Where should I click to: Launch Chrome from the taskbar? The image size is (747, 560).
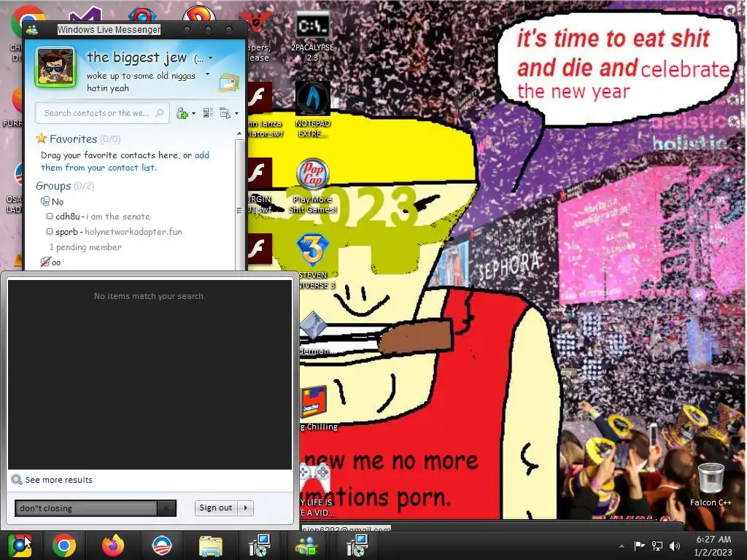click(64, 545)
